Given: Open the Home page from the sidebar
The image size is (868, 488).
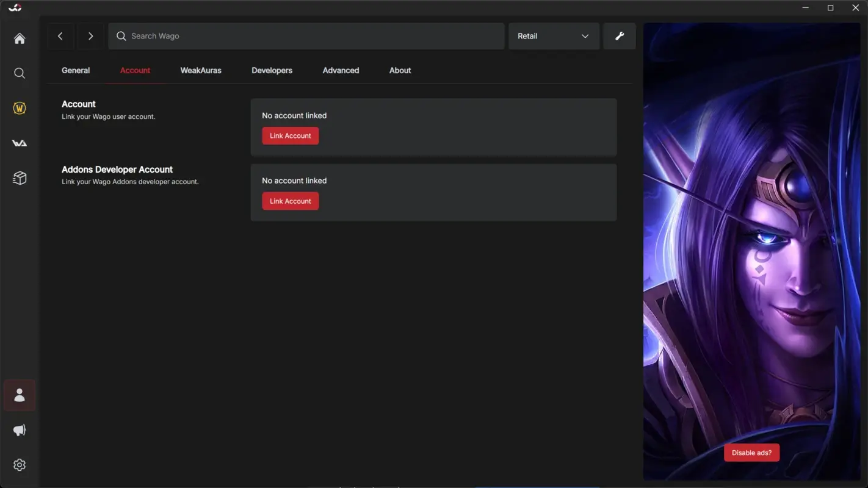Looking at the screenshot, I should [19, 38].
